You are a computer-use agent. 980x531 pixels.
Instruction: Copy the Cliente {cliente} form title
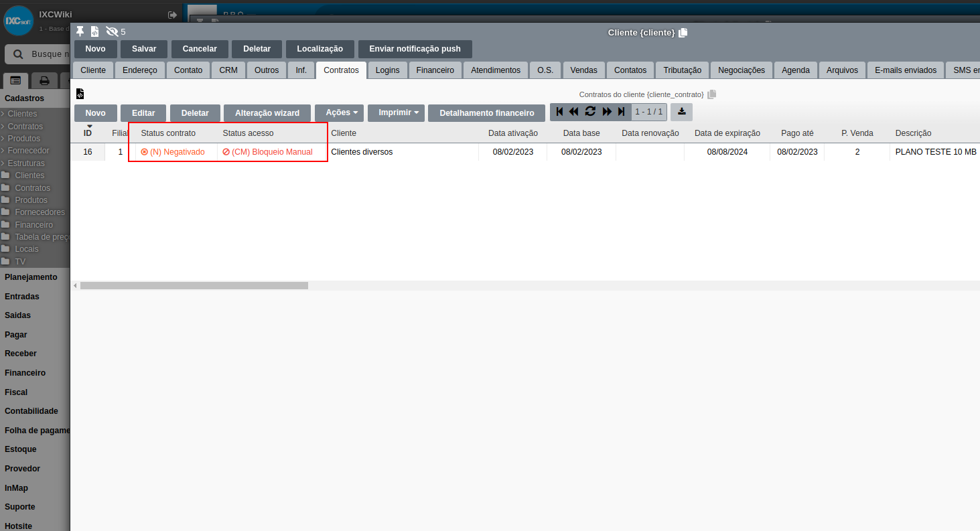(x=683, y=32)
